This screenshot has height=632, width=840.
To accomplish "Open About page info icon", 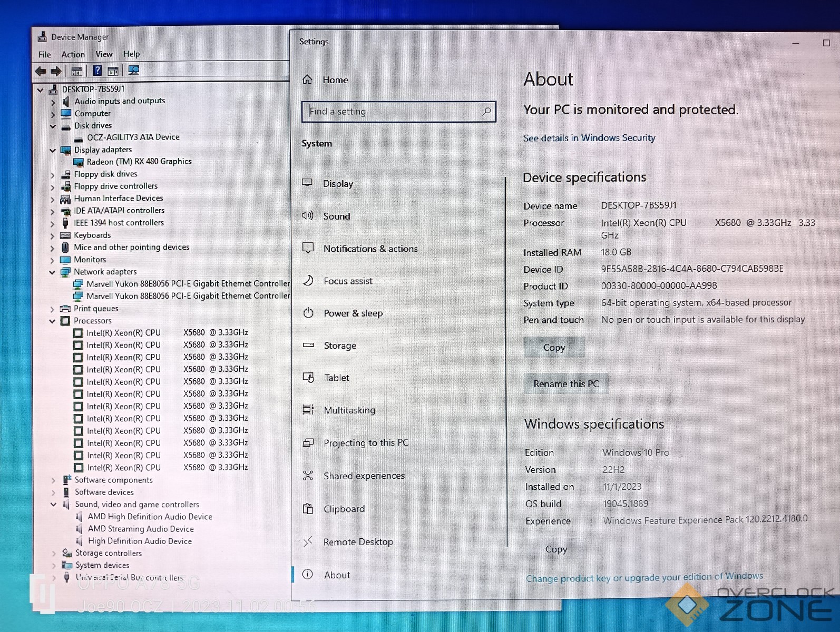I will click(308, 574).
